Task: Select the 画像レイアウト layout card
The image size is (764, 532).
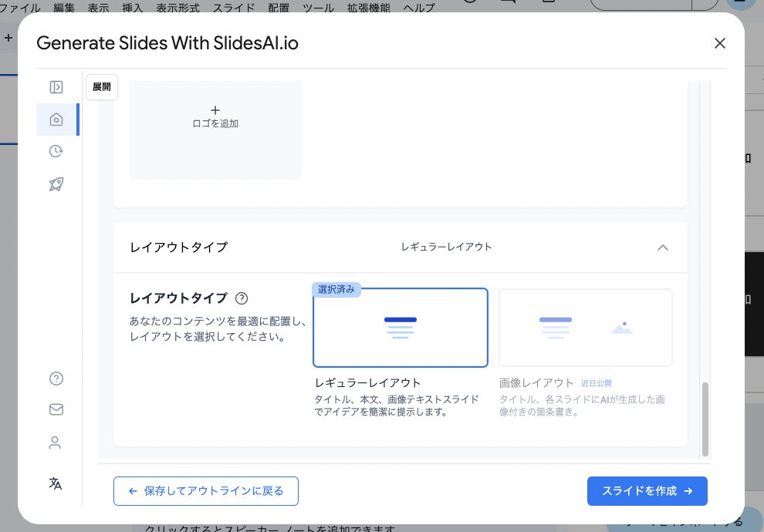Action: [x=585, y=328]
